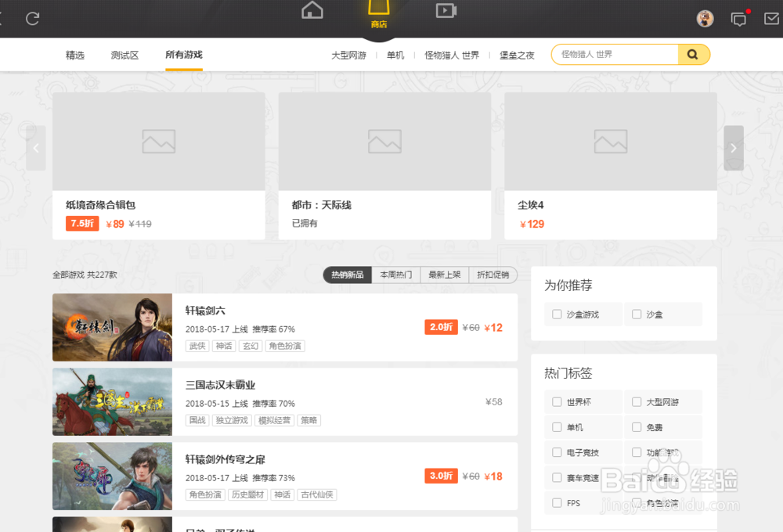783x532 pixels.
Task: Click the 2.0折 discount price badge
Action: pos(441,327)
